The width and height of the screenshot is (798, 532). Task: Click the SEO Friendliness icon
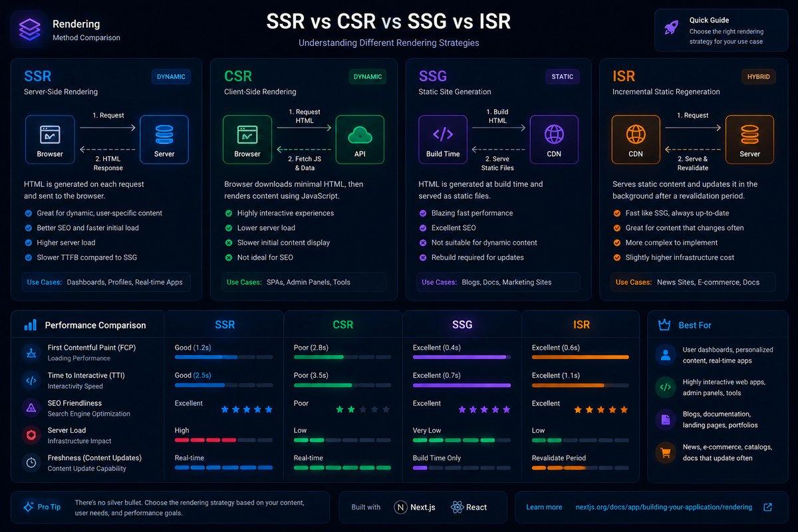tap(31, 408)
